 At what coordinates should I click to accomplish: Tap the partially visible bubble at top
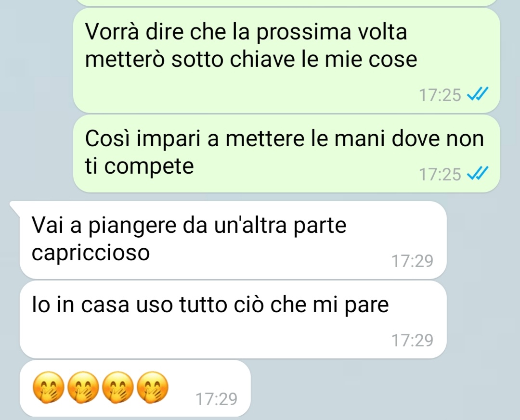coord(286,3)
